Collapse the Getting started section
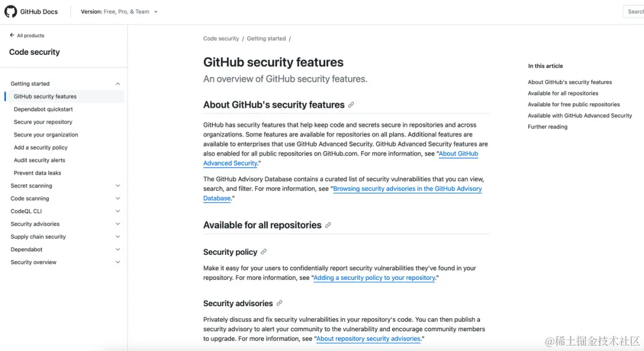This screenshot has width=644, height=351. 117,84
